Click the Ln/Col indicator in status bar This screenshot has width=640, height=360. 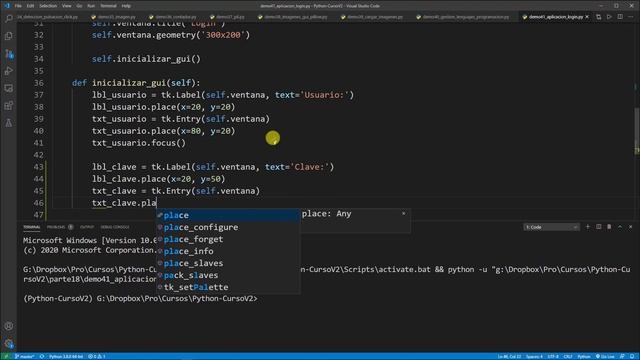(x=509, y=357)
